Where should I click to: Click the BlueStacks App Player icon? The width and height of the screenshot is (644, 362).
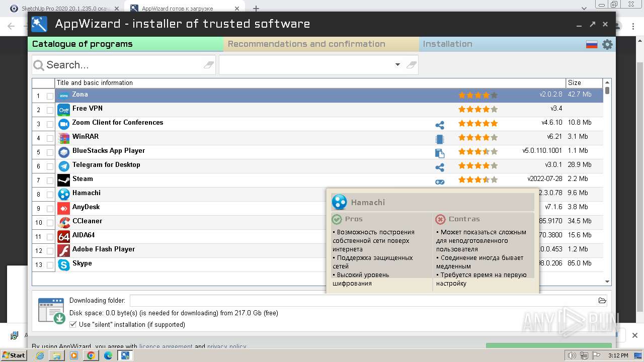[63, 152]
